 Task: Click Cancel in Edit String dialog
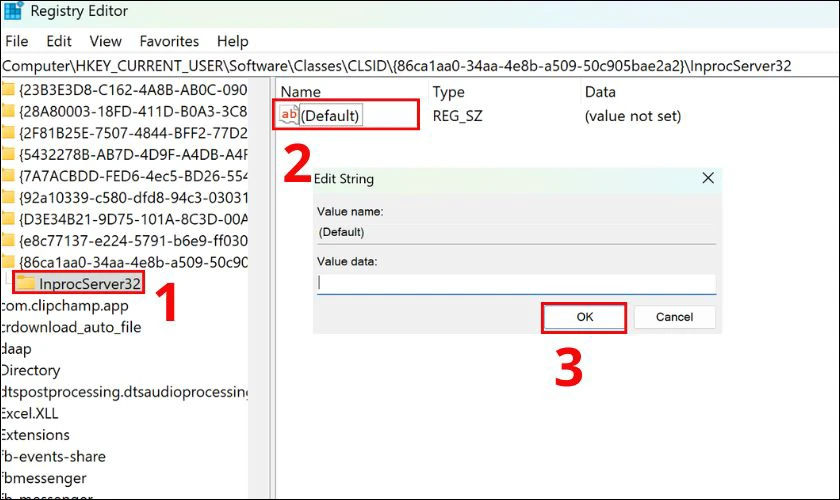[x=674, y=317]
